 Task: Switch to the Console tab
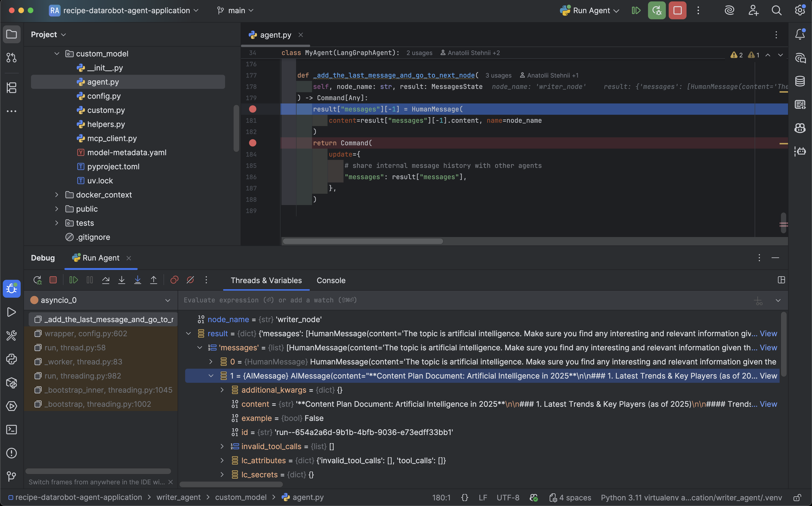click(x=331, y=281)
